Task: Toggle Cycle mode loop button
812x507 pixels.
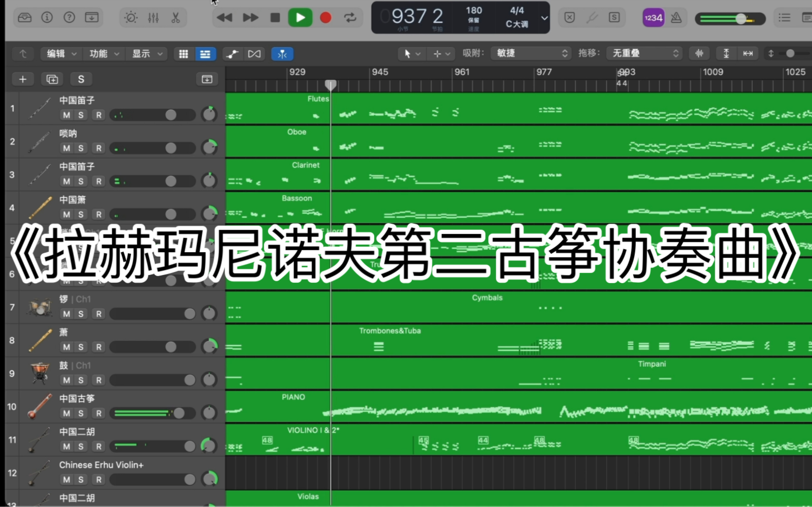Action: point(350,18)
